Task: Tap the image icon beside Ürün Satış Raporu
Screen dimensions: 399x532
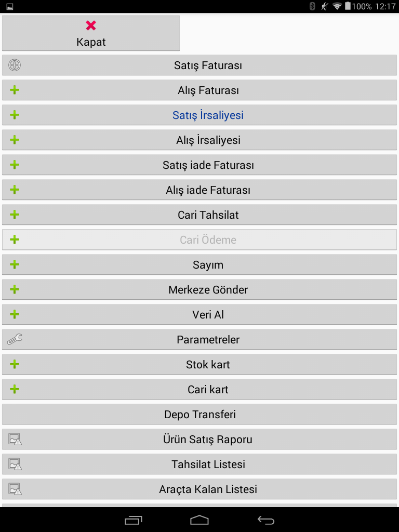Action: click(15, 440)
